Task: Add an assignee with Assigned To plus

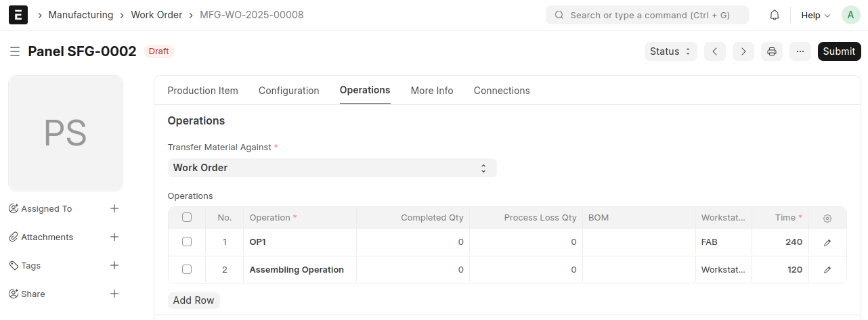Action: [x=114, y=208]
